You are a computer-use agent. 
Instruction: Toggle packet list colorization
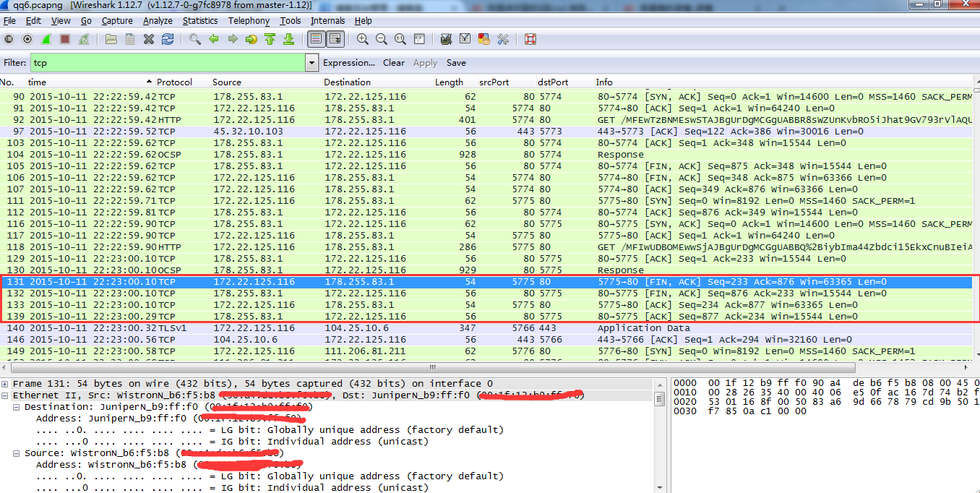pos(316,39)
